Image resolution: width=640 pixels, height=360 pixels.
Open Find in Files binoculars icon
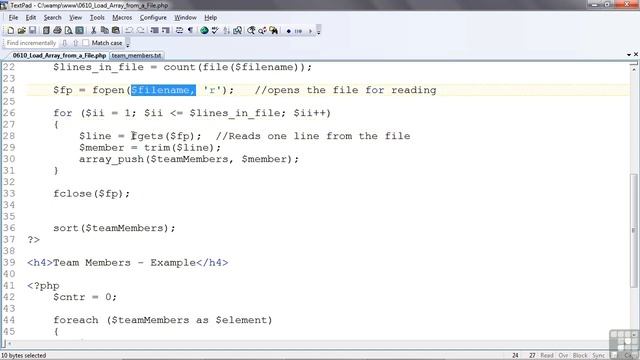coord(273,31)
